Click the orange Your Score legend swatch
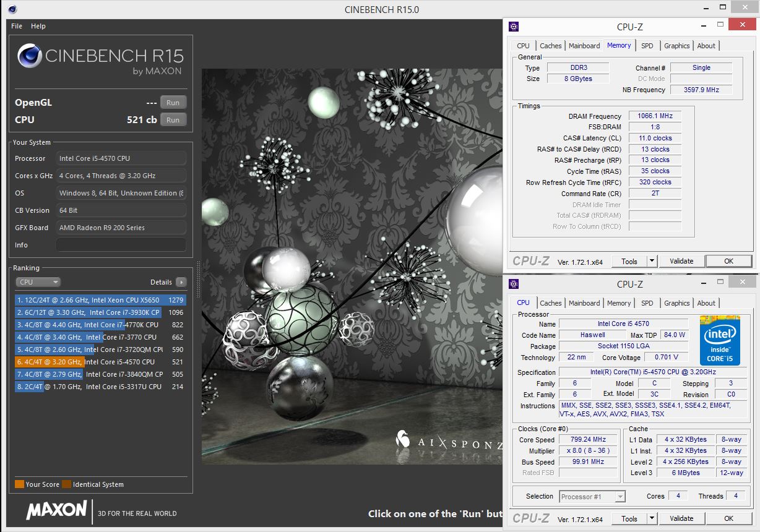This screenshot has height=532, width=760. pyautogui.click(x=19, y=484)
